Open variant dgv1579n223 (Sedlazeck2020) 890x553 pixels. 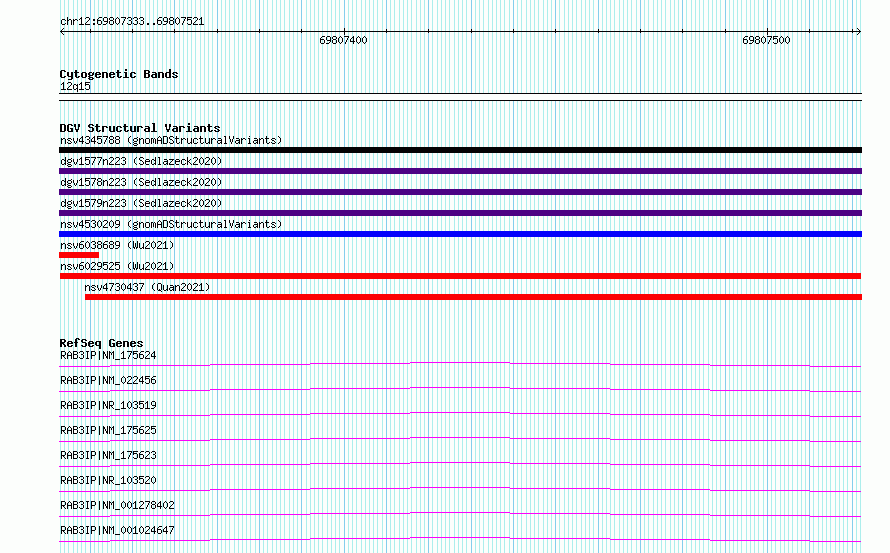(x=141, y=203)
